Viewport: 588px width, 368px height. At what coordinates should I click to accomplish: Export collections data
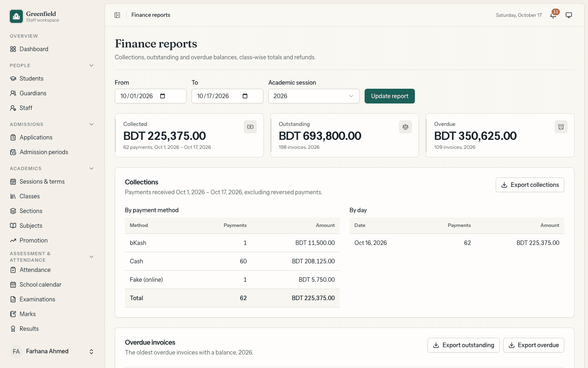[530, 185]
